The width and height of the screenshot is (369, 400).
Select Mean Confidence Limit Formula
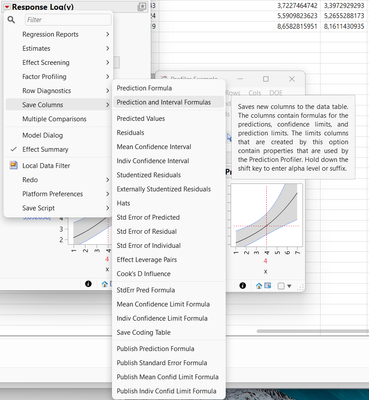click(169, 304)
